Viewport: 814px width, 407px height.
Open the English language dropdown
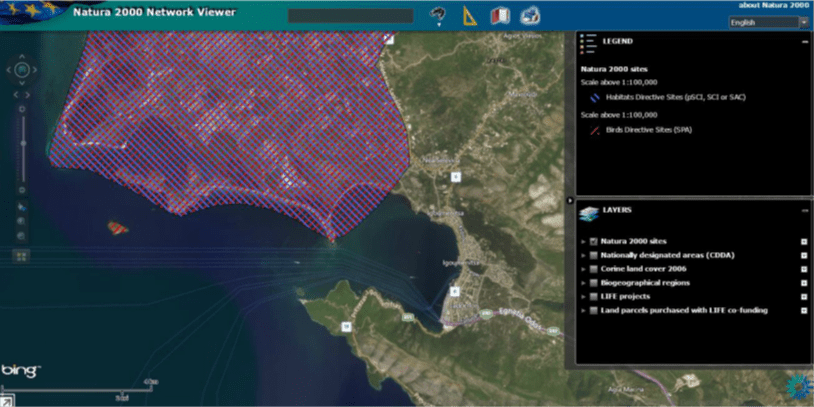pyautogui.click(x=768, y=22)
